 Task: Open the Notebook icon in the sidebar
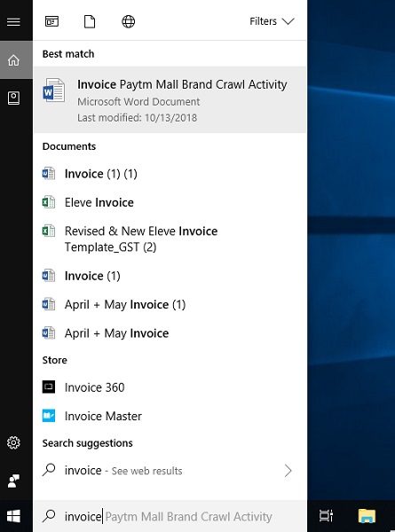point(13,98)
